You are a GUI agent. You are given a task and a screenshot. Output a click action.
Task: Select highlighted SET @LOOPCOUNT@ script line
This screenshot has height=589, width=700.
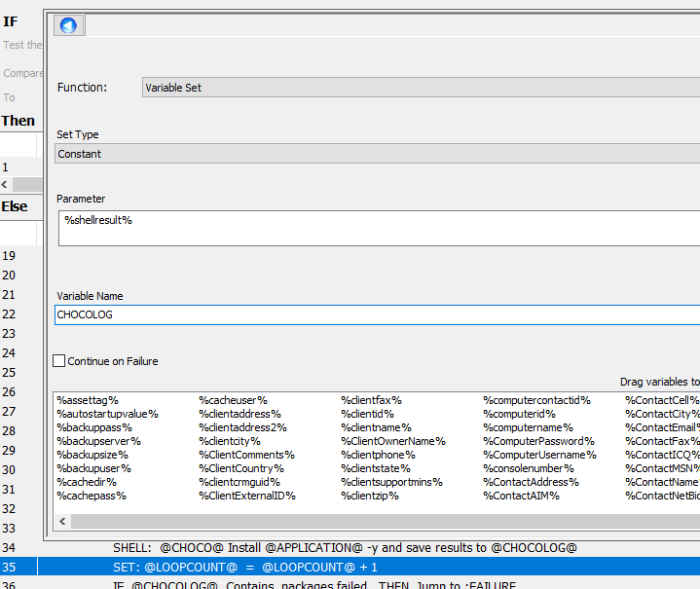click(x=245, y=568)
